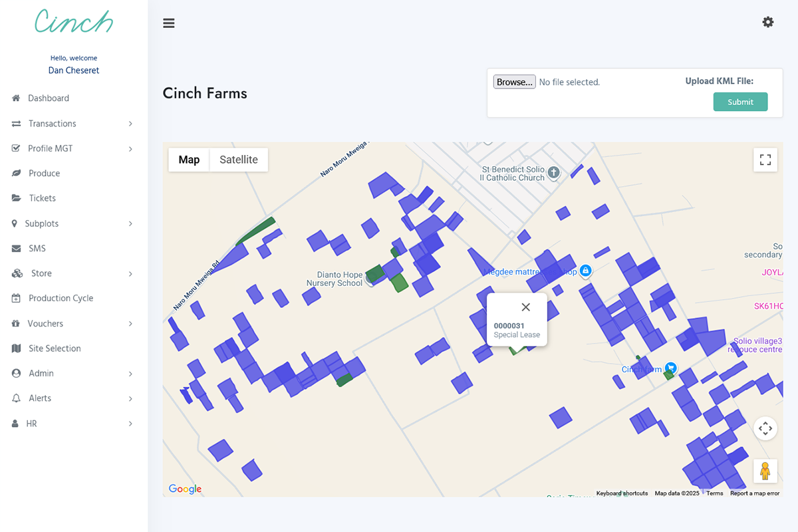
Task: Click the Street View Pegman icon
Action: 765,471
